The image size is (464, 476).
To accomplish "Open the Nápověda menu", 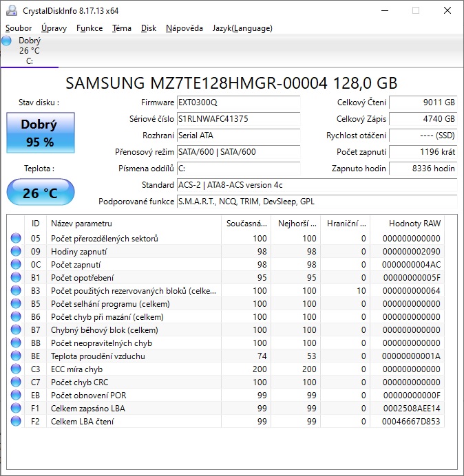I will pyautogui.click(x=184, y=28).
